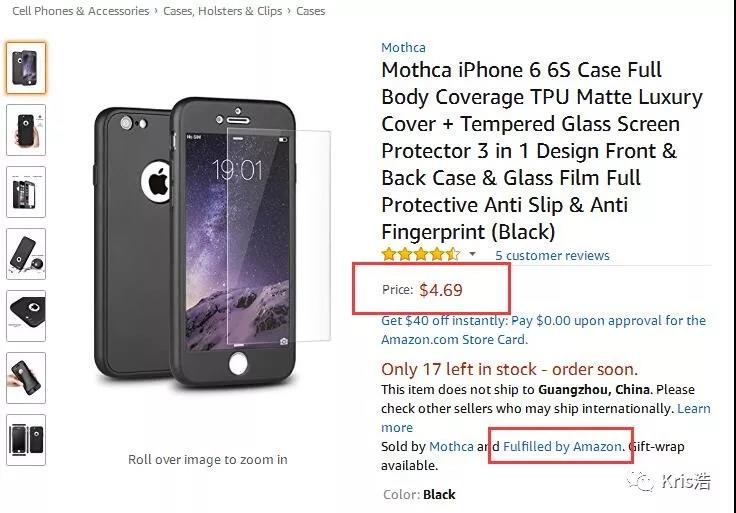Viewport: 736px width, 513px height.
Task: Open the Fulfilled by Amazon link
Action: tap(562, 446)
